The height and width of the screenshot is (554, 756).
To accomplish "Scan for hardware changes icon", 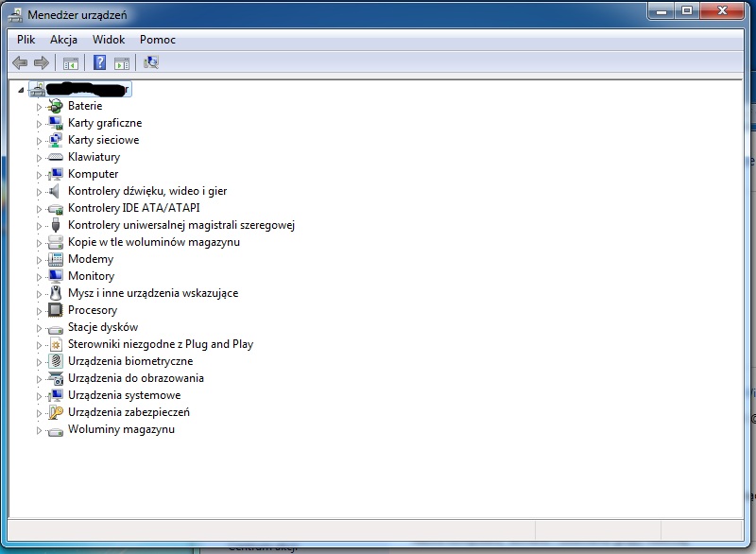I will click(x=151, y=62).
